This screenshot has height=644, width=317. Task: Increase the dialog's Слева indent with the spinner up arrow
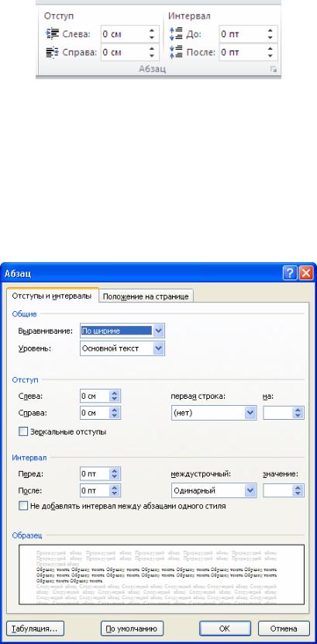[x=115, y=393]
